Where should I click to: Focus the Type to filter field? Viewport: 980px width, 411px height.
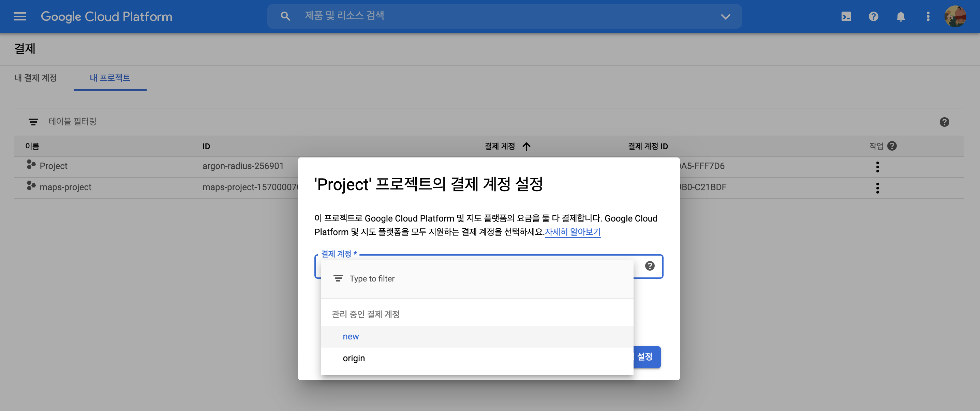coord(477,279)
